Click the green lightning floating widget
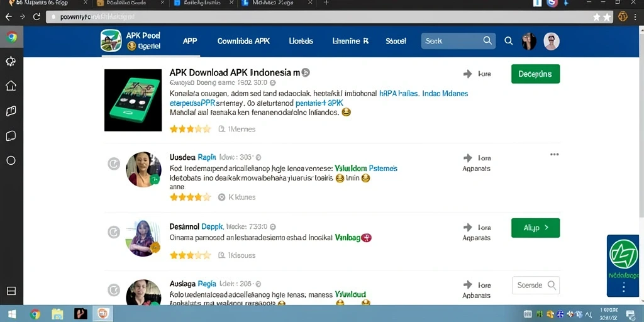Viewport: 644px width, 322px height. 623,254
